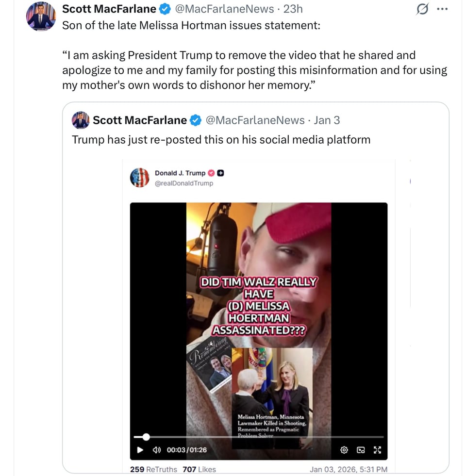Enable picture-in-picture for the video
The width and height of the screenshot is (466, 476).
[361, 450]
